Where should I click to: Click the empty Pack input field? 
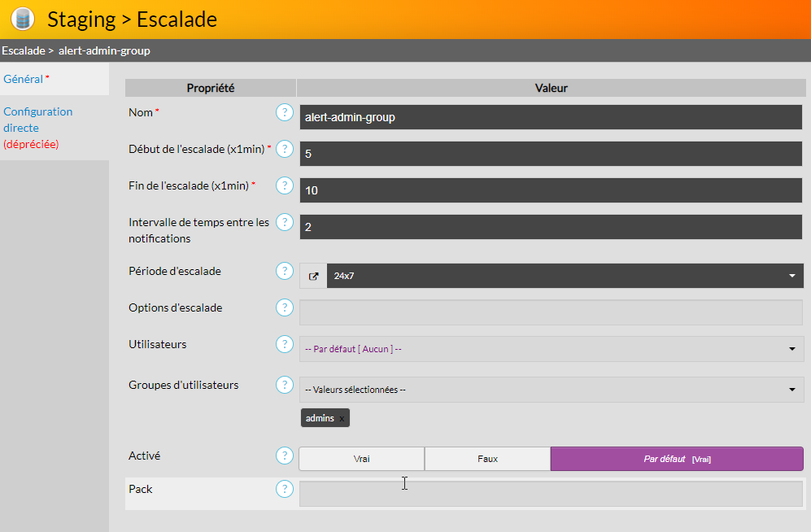pos(550,493)
